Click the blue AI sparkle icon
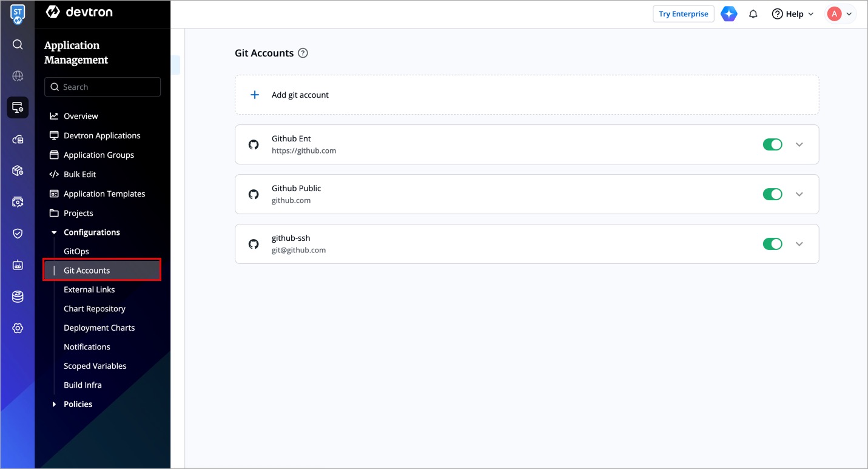Viewport: 868px width, 469px height. pyautogui.click(x=729, y=14)
